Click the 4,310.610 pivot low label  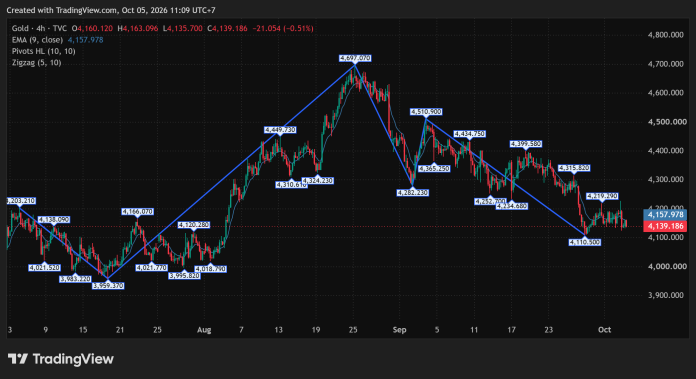(x=292, y=185)
